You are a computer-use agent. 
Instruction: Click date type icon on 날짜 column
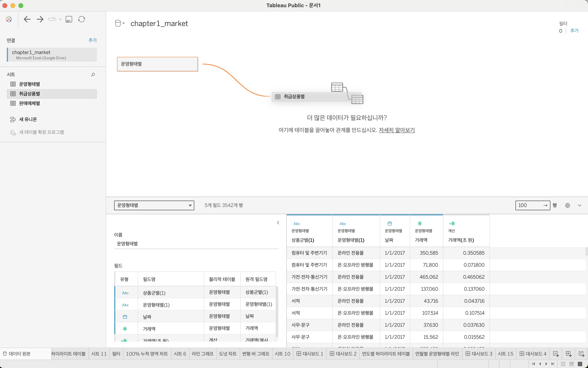(x=390, y=223)
